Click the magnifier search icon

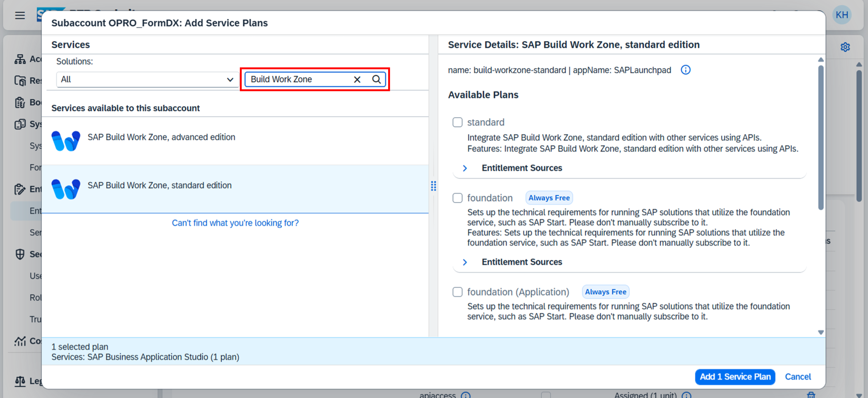pos(376,79)
